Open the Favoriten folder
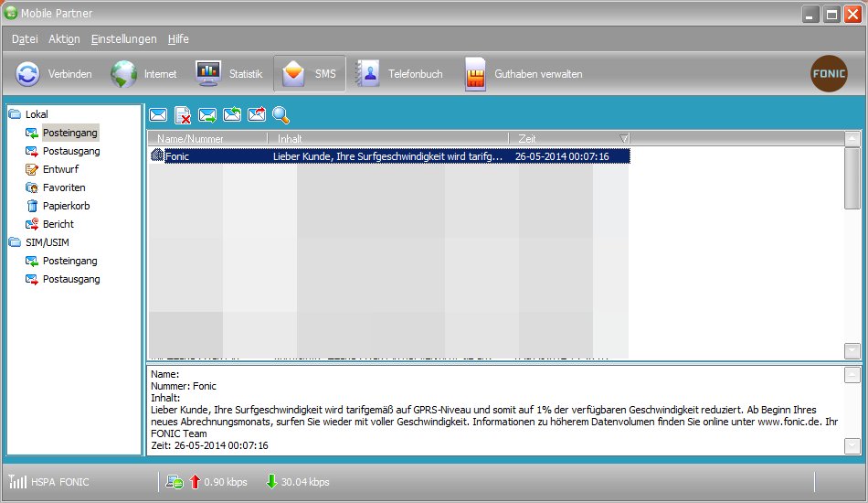The width and height of the screenshot is (868, 503). pyautogui.click(x=64, y=187)
